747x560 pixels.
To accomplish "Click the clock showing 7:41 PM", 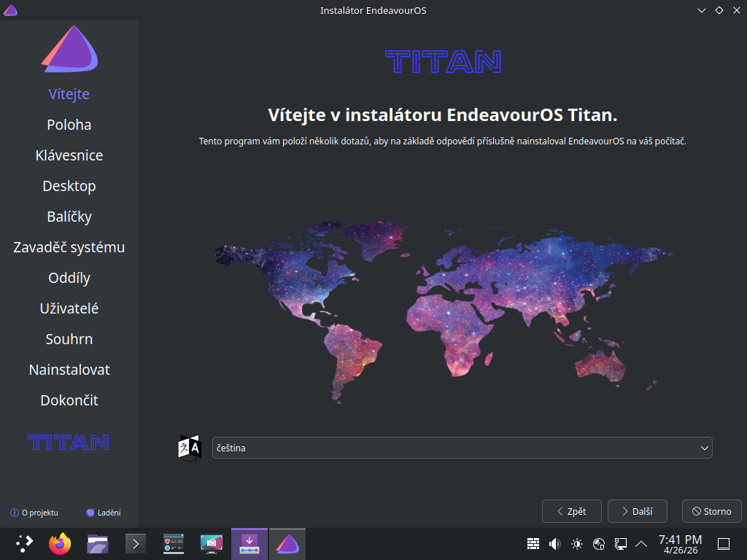I will pos(680,544).
